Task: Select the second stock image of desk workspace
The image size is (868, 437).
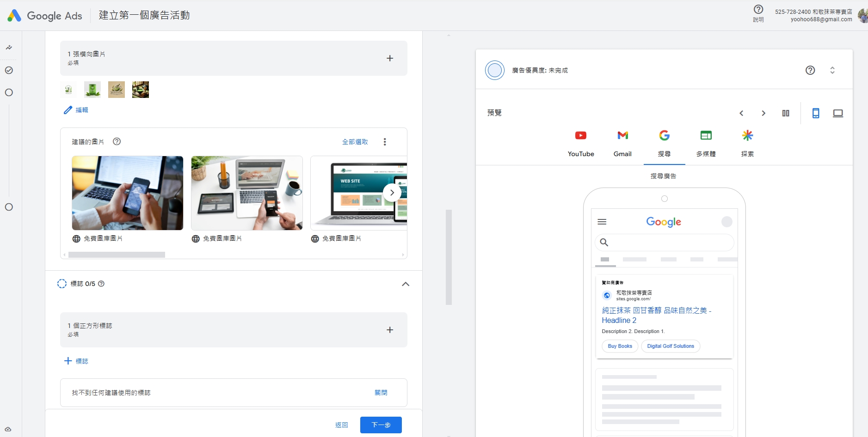Action: 247,193
